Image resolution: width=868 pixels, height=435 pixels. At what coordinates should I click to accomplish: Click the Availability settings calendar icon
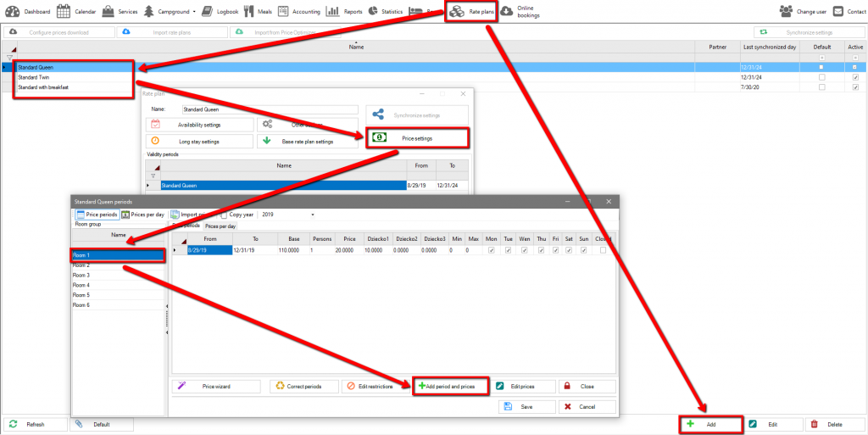pos(156,125)
